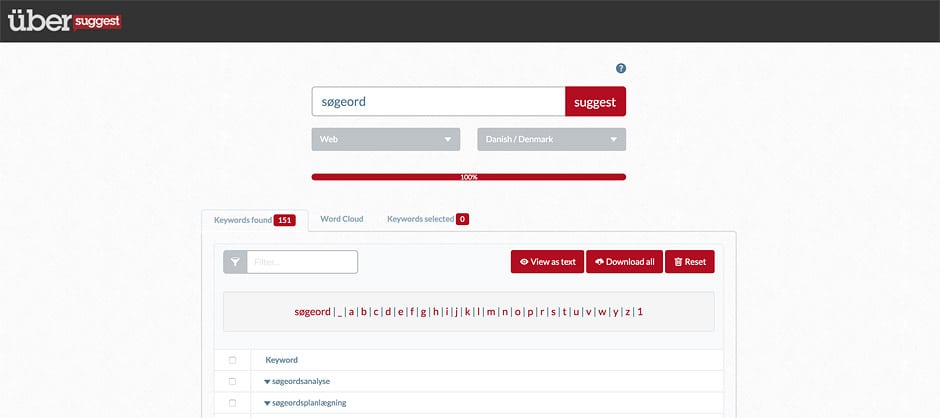Click the red suggest button
The width and height of the screenshot is (940, 418).
[595, 102]
